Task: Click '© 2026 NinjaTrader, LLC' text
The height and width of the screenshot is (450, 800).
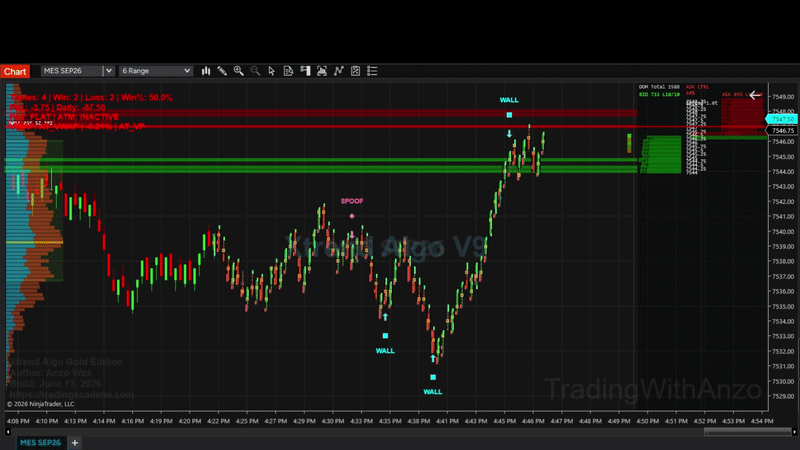Action: coord(40,404)
